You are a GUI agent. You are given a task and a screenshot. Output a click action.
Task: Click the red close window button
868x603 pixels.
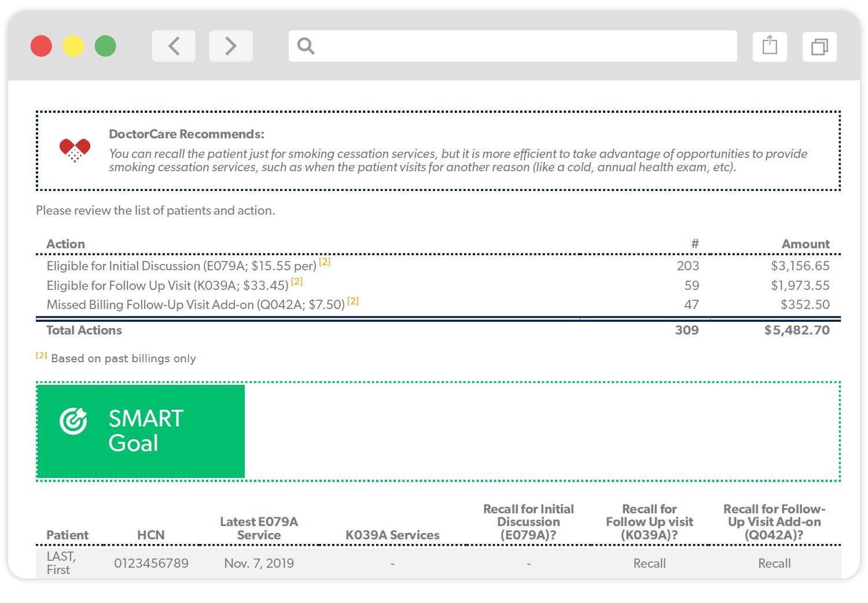[41, 46]
